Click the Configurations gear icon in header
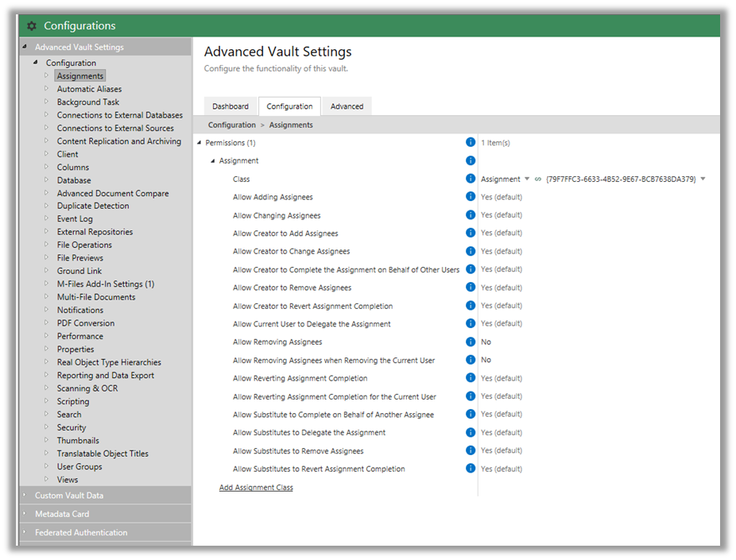The height and width of the screenshot is (560, 736). (32, 26)
